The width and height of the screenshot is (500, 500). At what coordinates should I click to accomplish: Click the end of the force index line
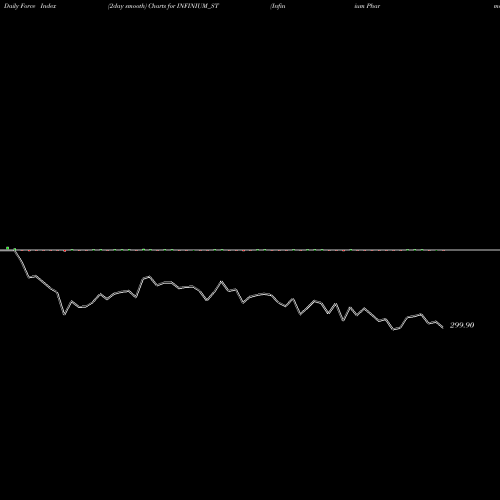[442, 328]
